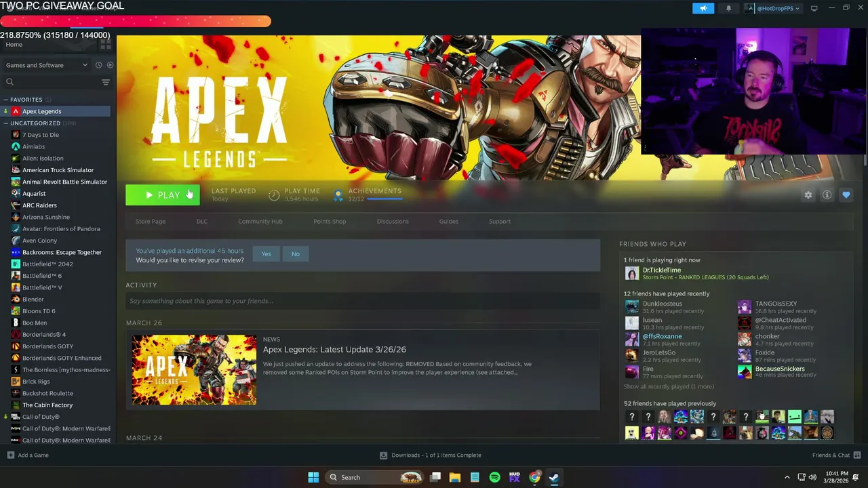The image size is (868, 488).
Task: Switch to Big Picture mode monitor icon
Action: point(814,8)
